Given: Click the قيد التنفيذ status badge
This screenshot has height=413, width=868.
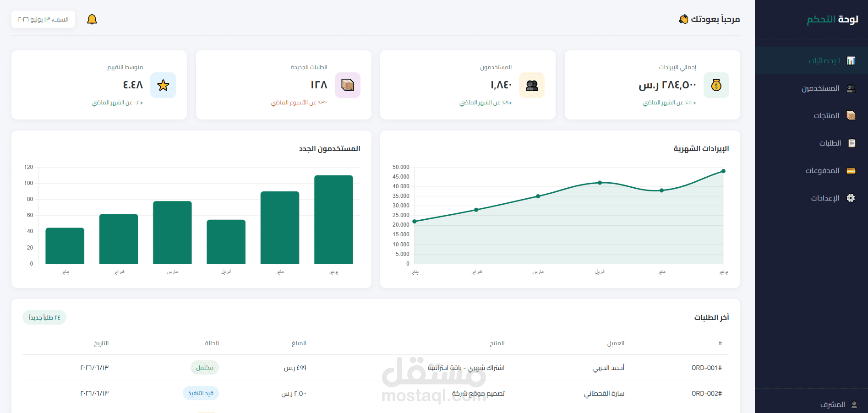Looking at the screenshot, I should tap(201, 393).
